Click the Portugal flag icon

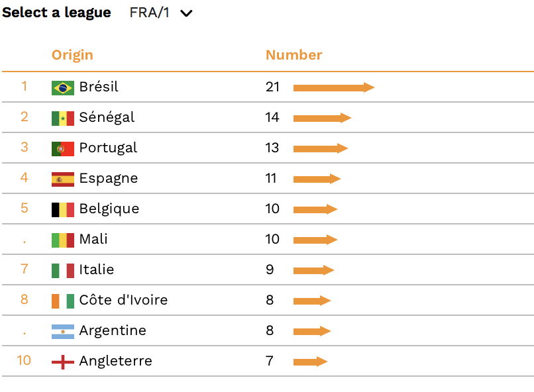pyautogui.click(x=63, y=149)
